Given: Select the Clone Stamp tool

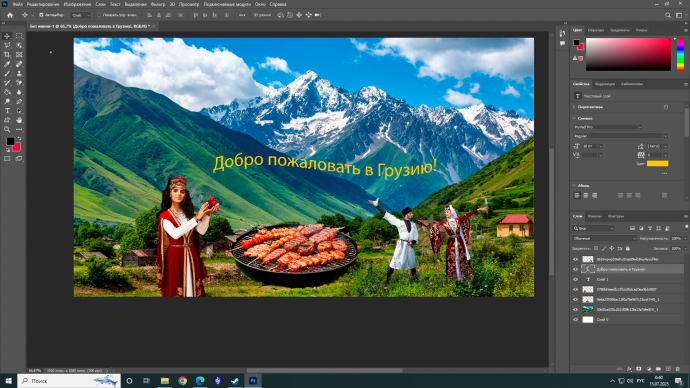Looking at the screenshot, I should (19, 73).
